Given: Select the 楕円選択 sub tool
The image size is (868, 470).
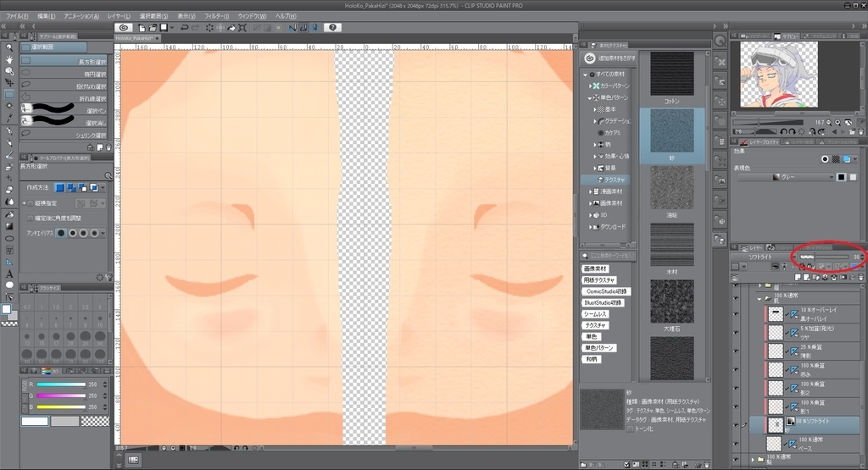Looking at the screenshot, I should [64, 74].
